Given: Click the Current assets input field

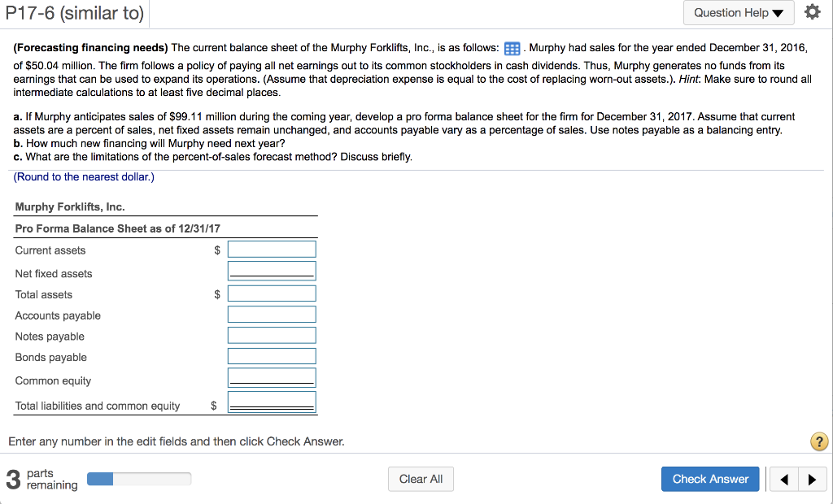Looking at the screenshot, I should (x=272, y=249).
